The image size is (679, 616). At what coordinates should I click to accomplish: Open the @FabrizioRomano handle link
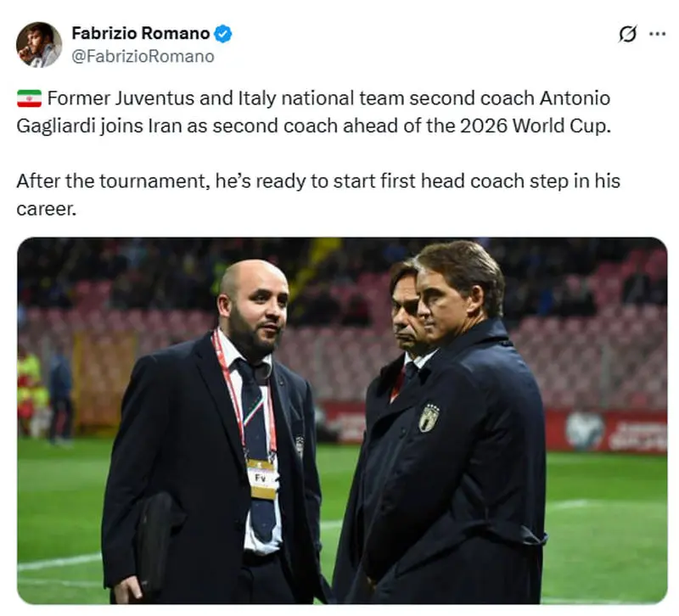coord(143,57)
